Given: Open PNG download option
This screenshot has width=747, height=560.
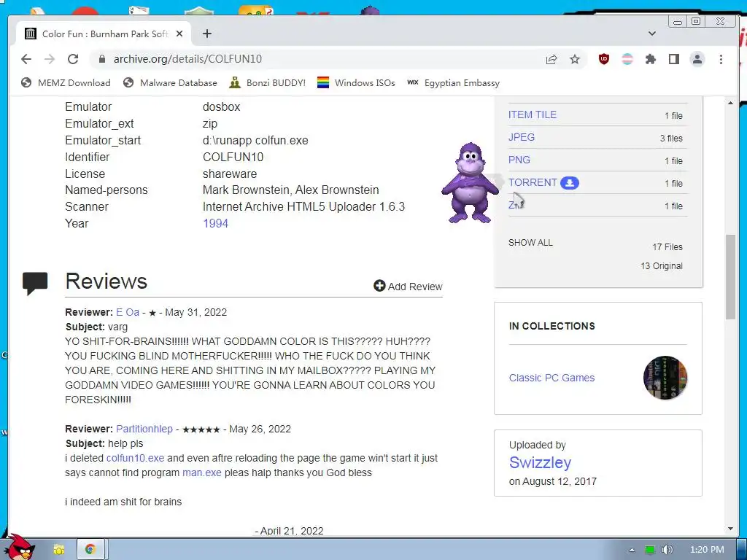Looking at the screenshot, I should point(519,160).
